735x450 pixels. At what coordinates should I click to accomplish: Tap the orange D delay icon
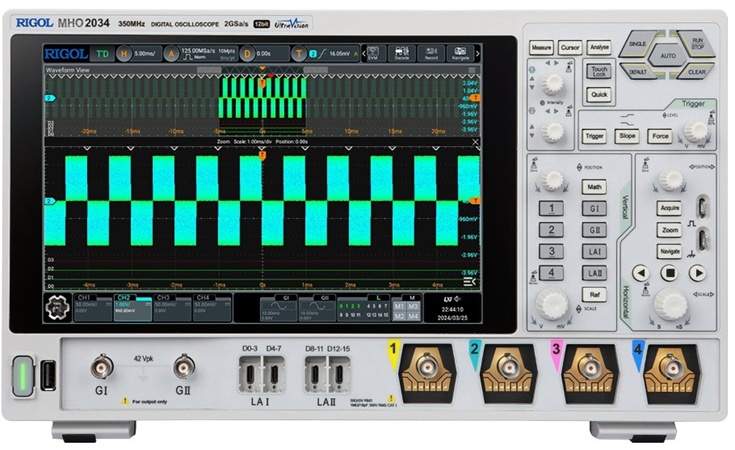pyautogui.click(x=247, y=53)
